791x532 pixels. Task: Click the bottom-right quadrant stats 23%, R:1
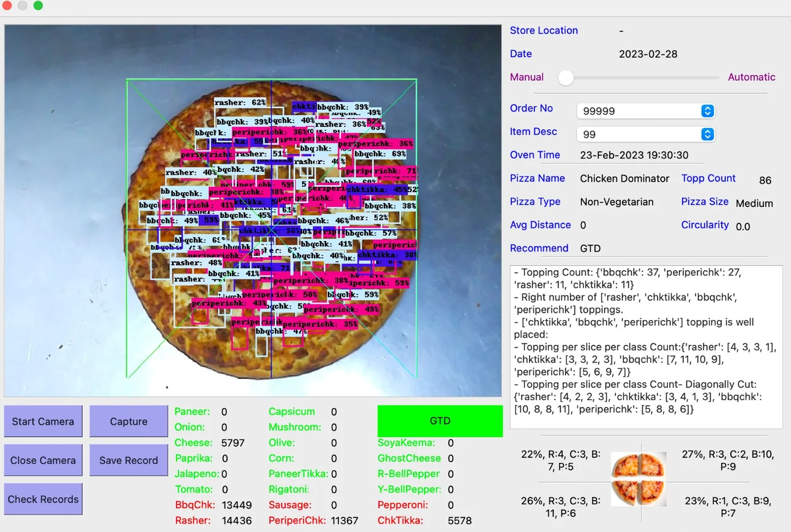728,507
